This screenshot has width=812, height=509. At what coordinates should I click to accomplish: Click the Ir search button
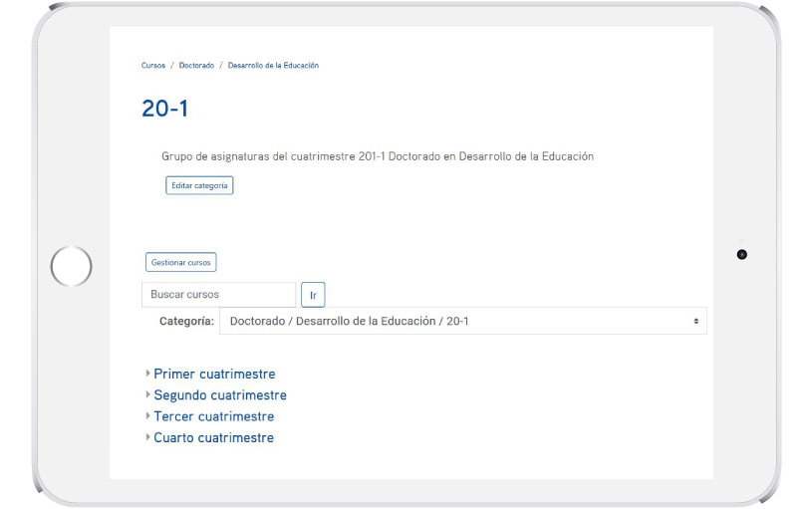[x=313, y=295]
